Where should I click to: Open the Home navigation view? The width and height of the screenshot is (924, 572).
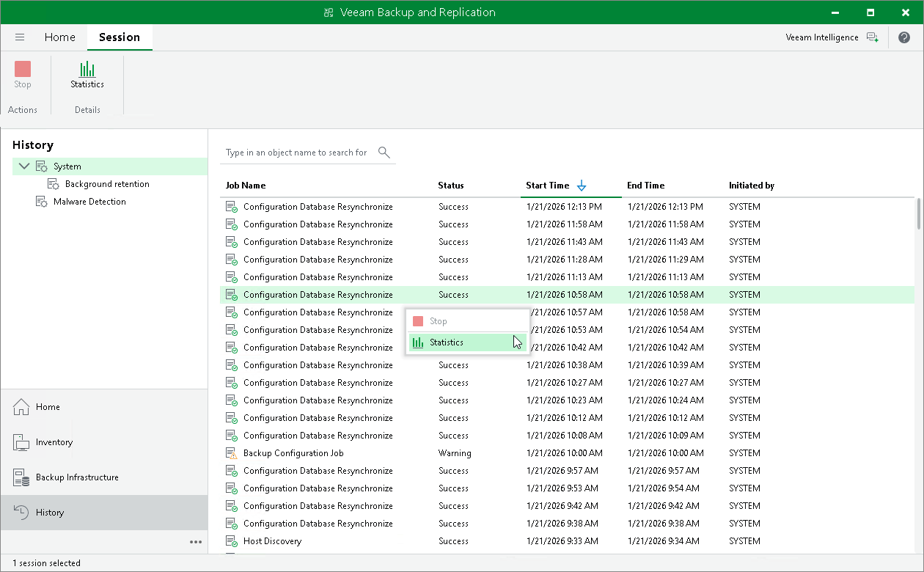103,407
